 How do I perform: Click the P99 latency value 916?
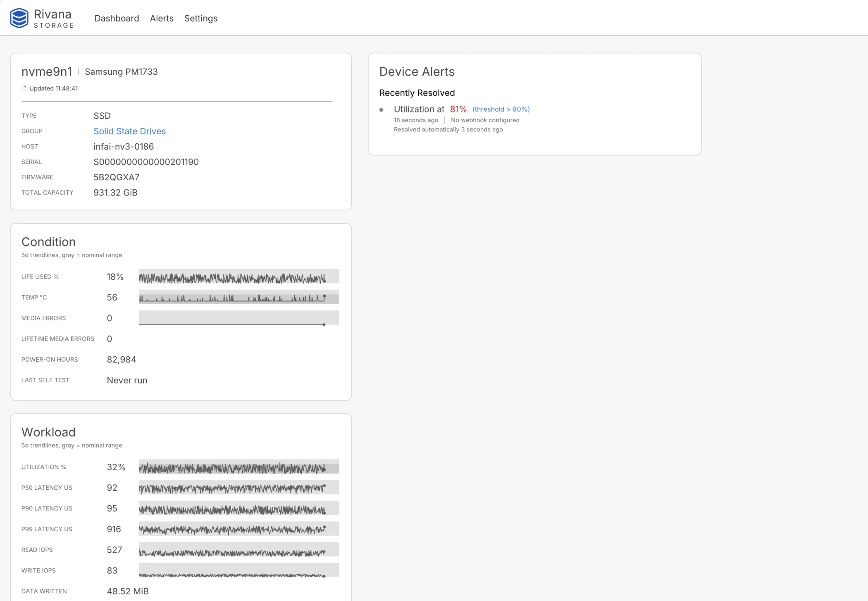coord(114,529)
